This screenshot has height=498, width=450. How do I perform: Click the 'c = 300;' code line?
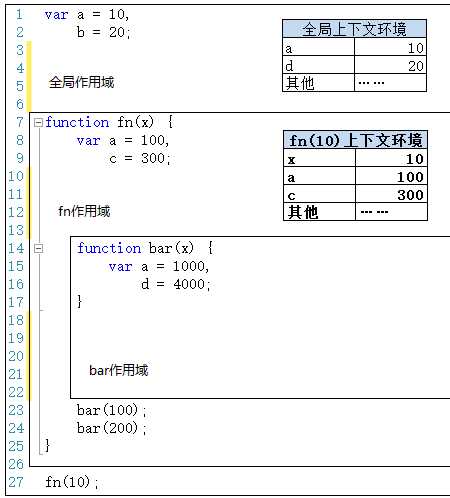coord(140,158)
